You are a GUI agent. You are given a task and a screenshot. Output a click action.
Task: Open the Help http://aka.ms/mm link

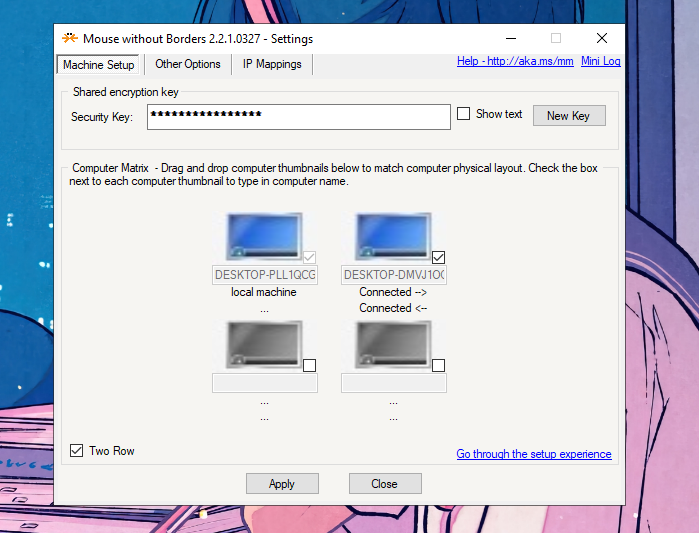click(515, 61)
